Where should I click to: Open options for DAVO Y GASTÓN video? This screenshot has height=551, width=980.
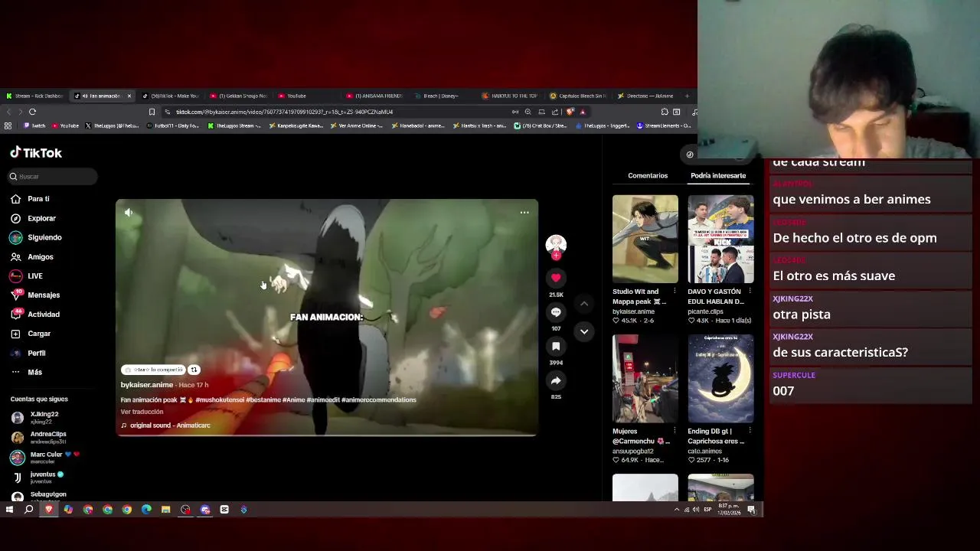pyautogui.click(x=750, y=292)
